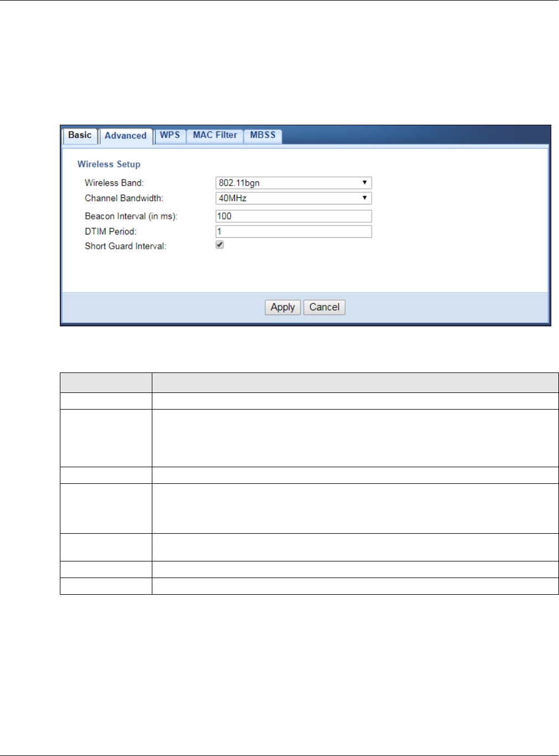The height and width of the screenshot is (756, 559).
Task: Open the MBSS tab
Action: point(263,136)
